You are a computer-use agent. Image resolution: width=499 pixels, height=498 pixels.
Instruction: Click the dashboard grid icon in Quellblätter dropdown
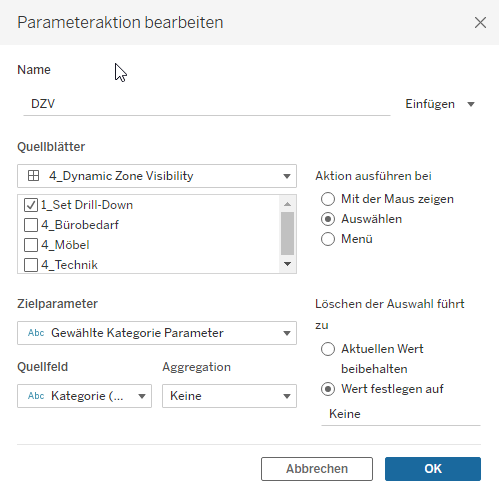pyautogui.click(x=33, y=176)
